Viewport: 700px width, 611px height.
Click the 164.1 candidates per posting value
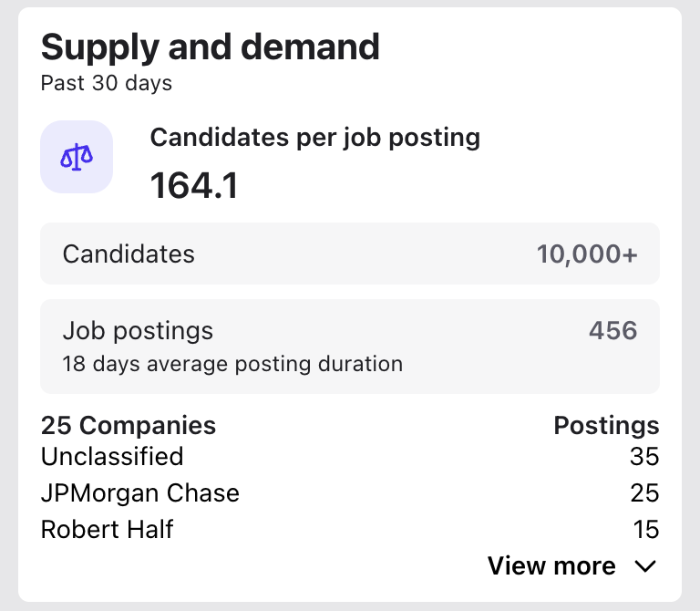[x=193, y=186]
